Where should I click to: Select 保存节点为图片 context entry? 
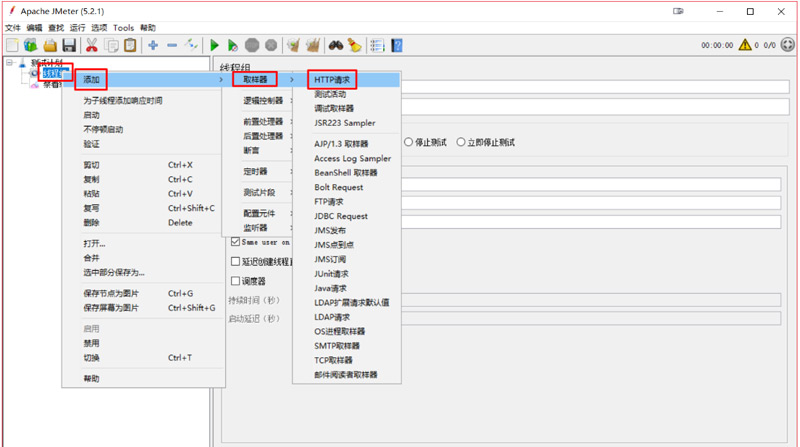(x=111, y=293)
